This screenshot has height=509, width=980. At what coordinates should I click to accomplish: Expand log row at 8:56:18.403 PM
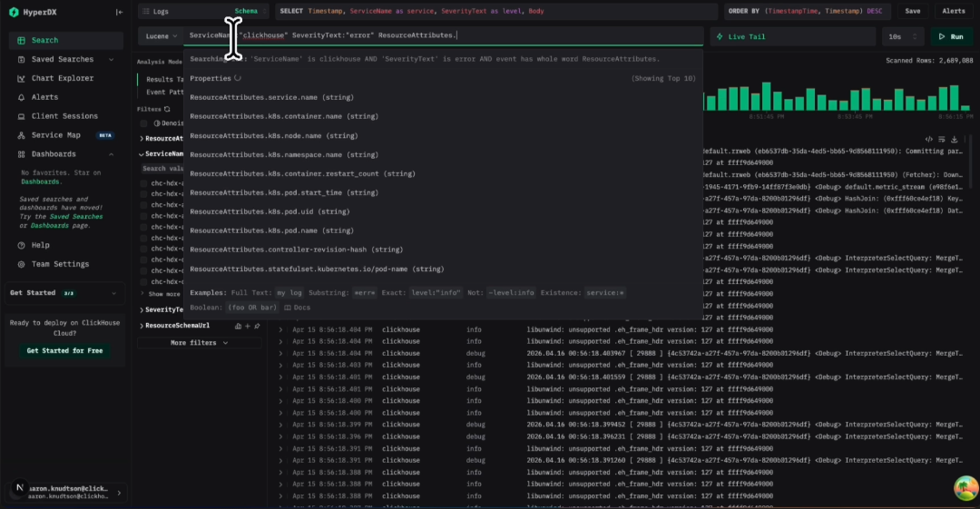coord(280,365)
